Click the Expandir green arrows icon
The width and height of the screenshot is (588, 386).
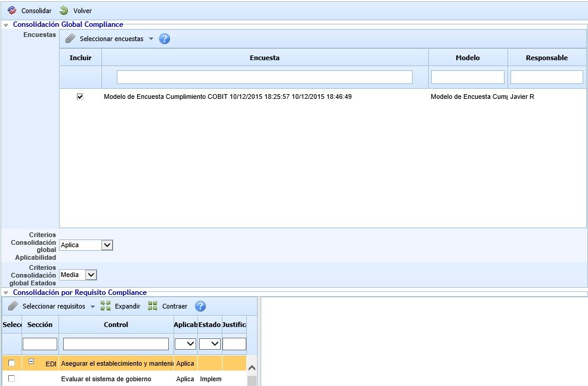pyautogui.click(x=106, y=306)
